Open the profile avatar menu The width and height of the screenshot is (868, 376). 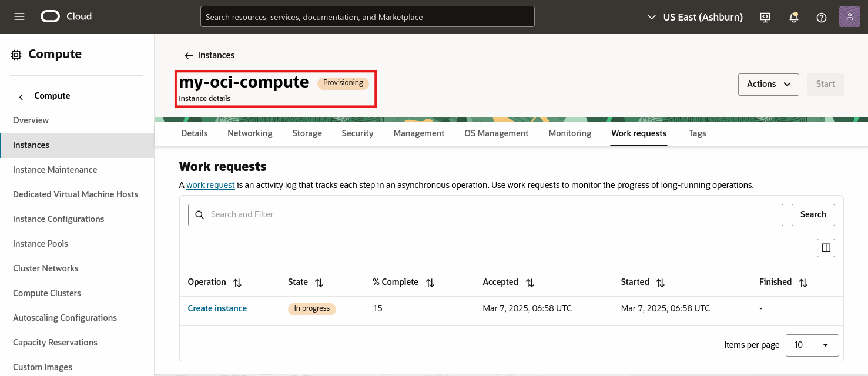[849, 16]
